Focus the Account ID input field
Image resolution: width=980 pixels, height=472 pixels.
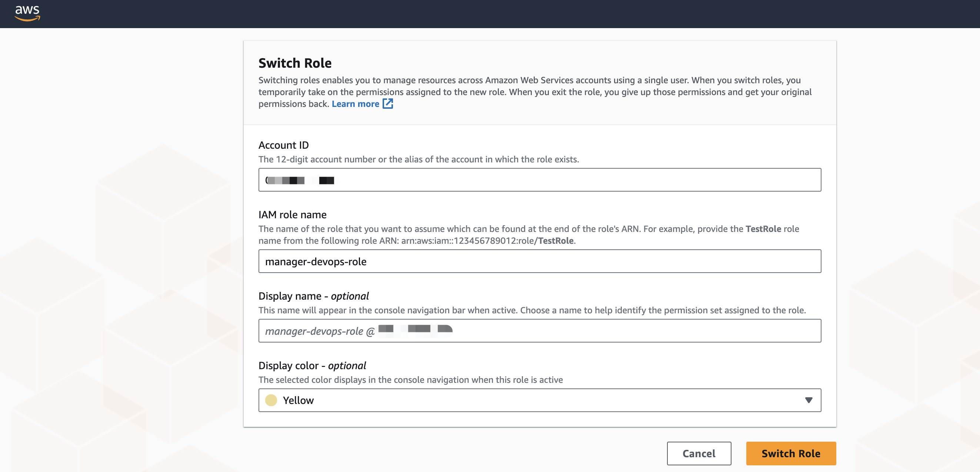pos(539,180)
